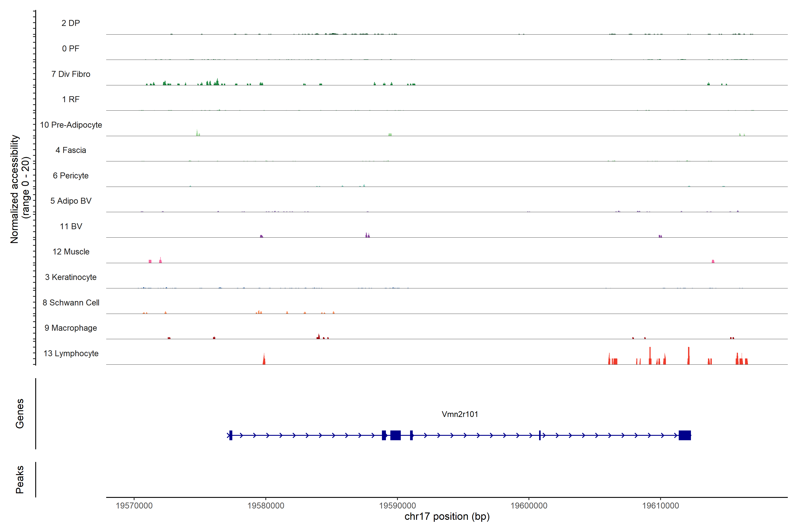Click the Vmn2r101 gene label
Viewport: 798px width, 532px height.
tap(460, 414)
